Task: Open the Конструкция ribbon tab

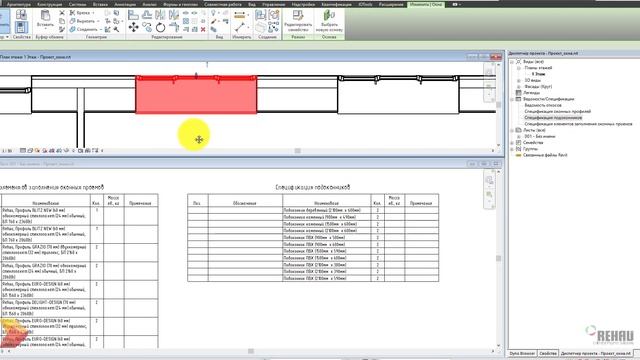Action: click(49, 4)
